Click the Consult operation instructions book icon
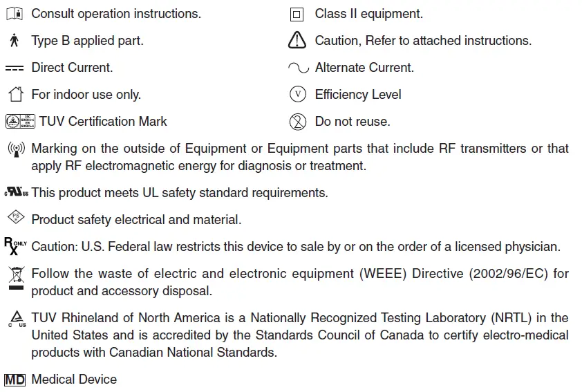The image size is (582, 392). coord(15,14)
